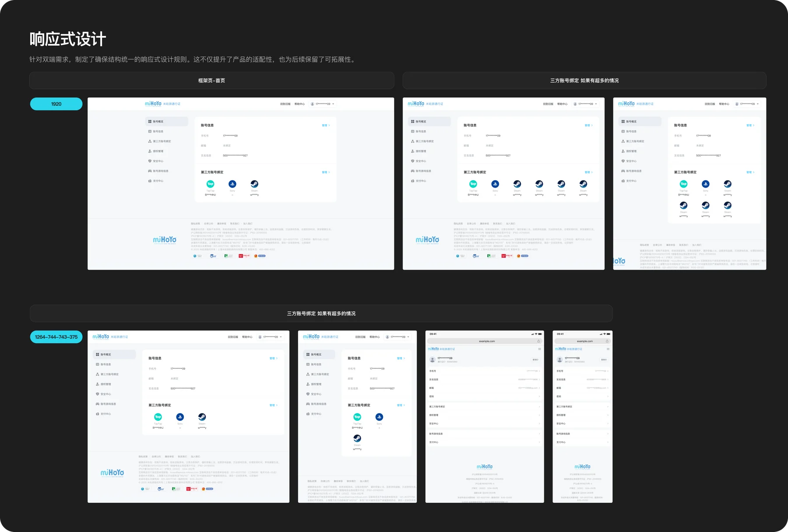Image resolution: width=788 pixels, height=532 pixels.
Task: Click the red badge in the 1920 mockup footer
Action: (x=244, y=256)
